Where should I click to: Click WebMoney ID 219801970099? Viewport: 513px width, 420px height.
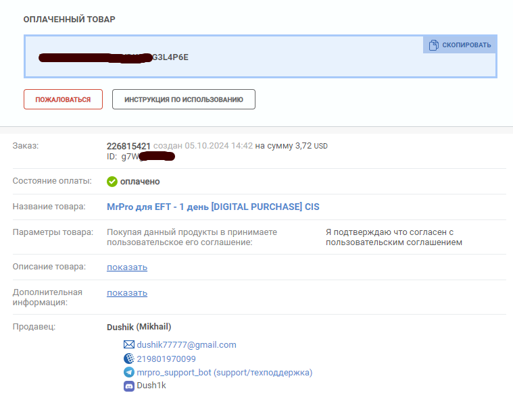166,359
